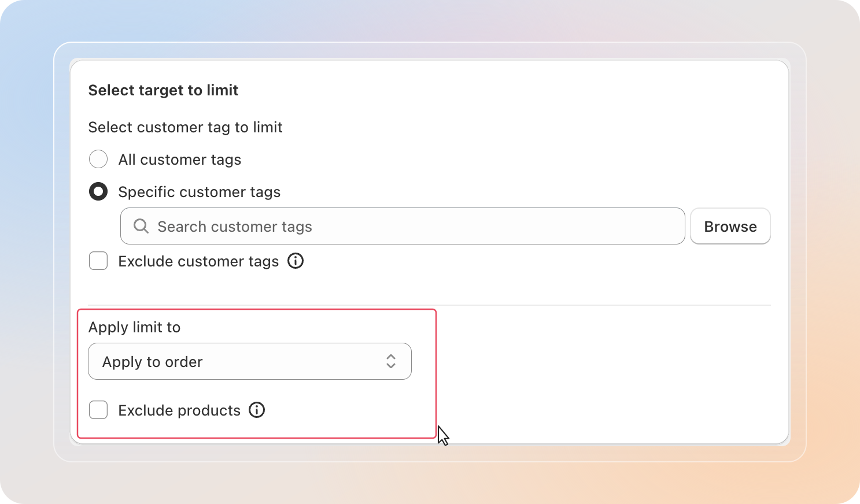This screenshot has height=504, width=860.
Task: Click the info icon beside Exclude customer tags
Action: (x=296, y=261)
